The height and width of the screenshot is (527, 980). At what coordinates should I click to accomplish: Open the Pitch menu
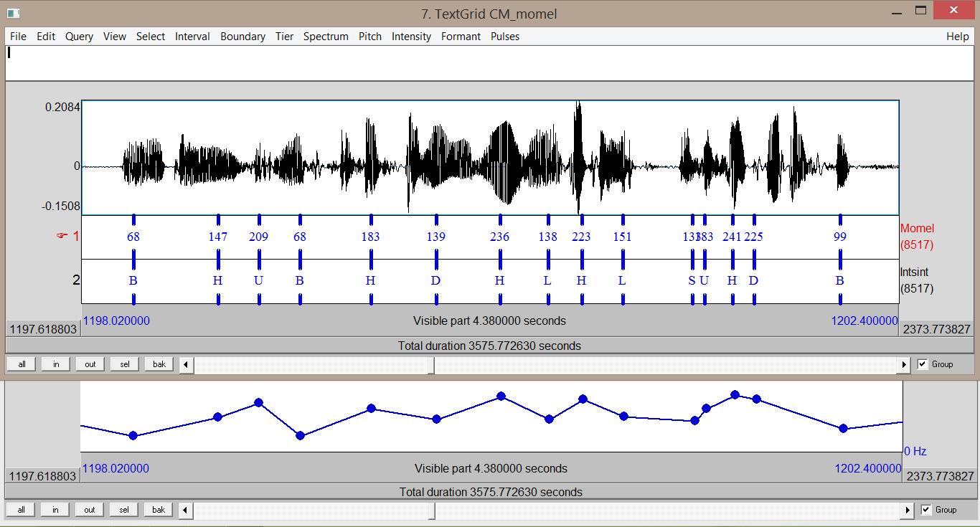coord(370,37)
